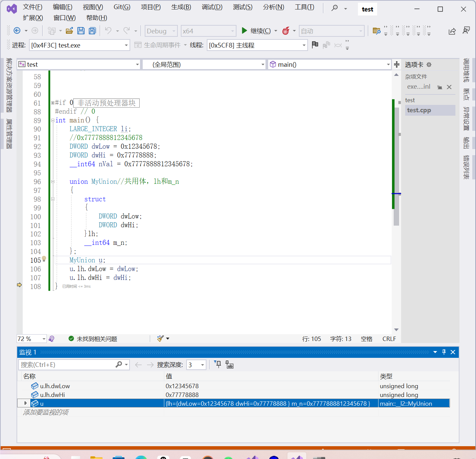476x459 pixels.
Task: Open the 监视 1 window options dropdown arrow
Action: click(435, 352)
